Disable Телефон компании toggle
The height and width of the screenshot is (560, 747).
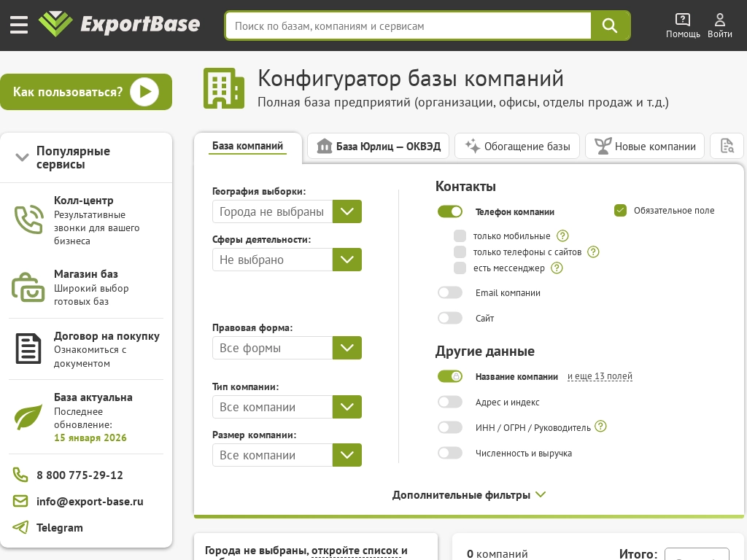click(x=449, y=211)
